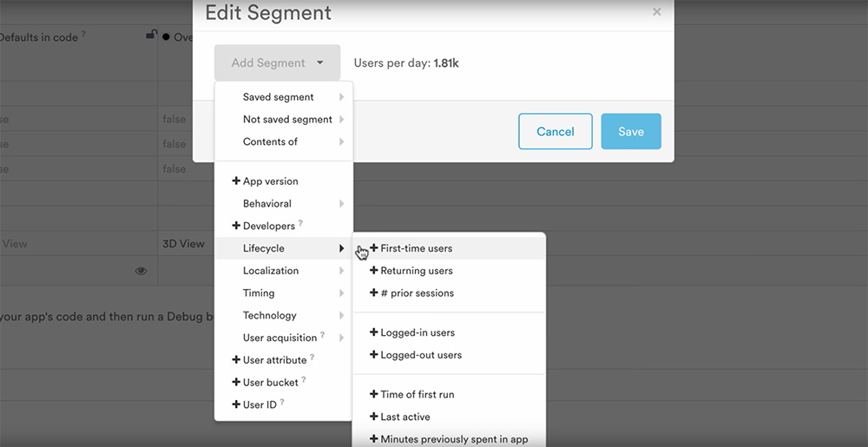The width and height of the screenshot is (868, 447).
Task: Click the plus icon beside App version
Action: [236, 181]
